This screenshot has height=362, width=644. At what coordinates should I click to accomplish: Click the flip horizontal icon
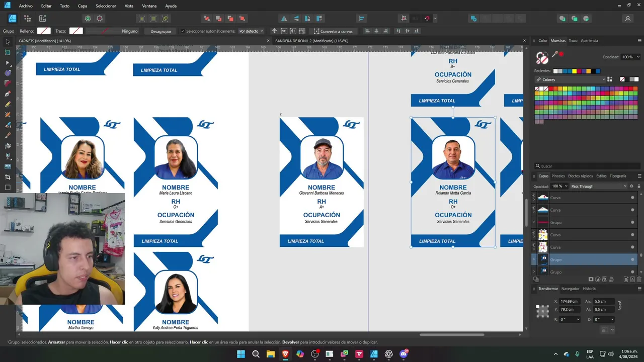pyautogui.click(x=284, y=19)
